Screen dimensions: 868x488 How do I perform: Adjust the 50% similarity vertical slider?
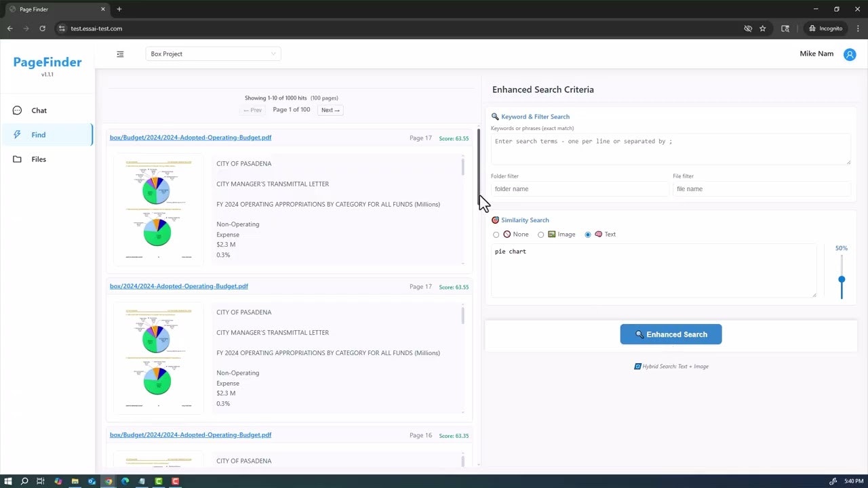(842, 277)
